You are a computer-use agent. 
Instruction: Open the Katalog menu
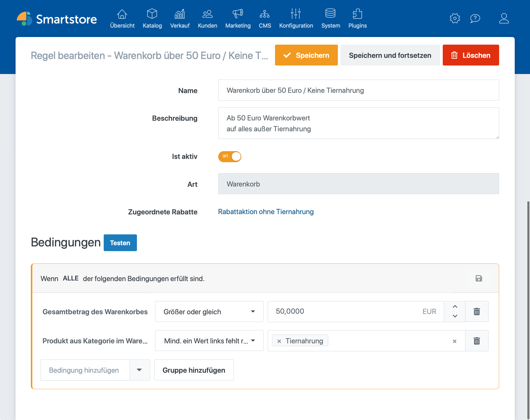pyautogui.click(x=152, y=19)
